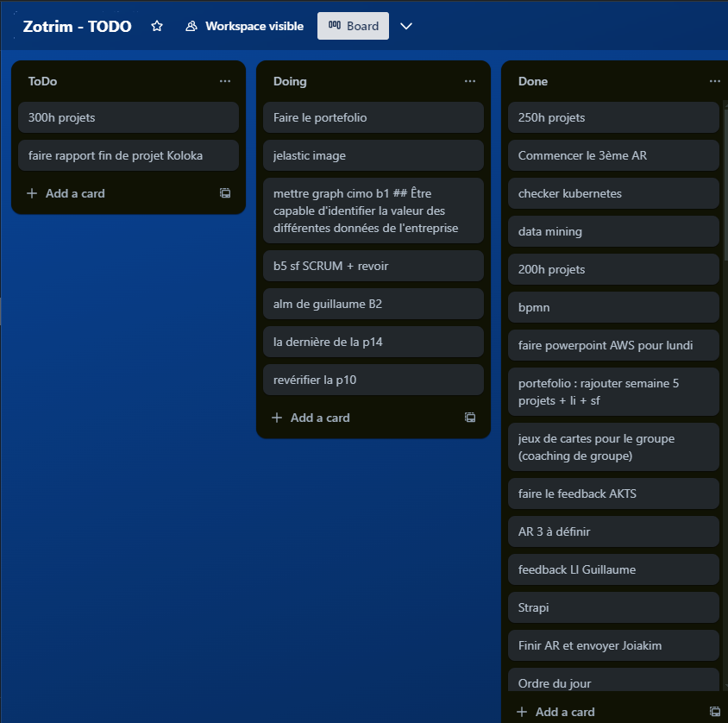Open the '300h projets' card
728x723 pixels.
tap(128, 117)
